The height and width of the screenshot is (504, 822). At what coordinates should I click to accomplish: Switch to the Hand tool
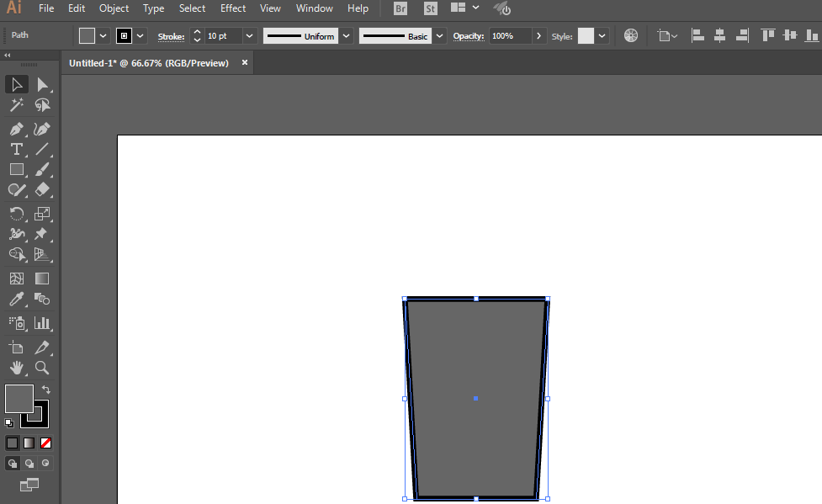[16, 368]
